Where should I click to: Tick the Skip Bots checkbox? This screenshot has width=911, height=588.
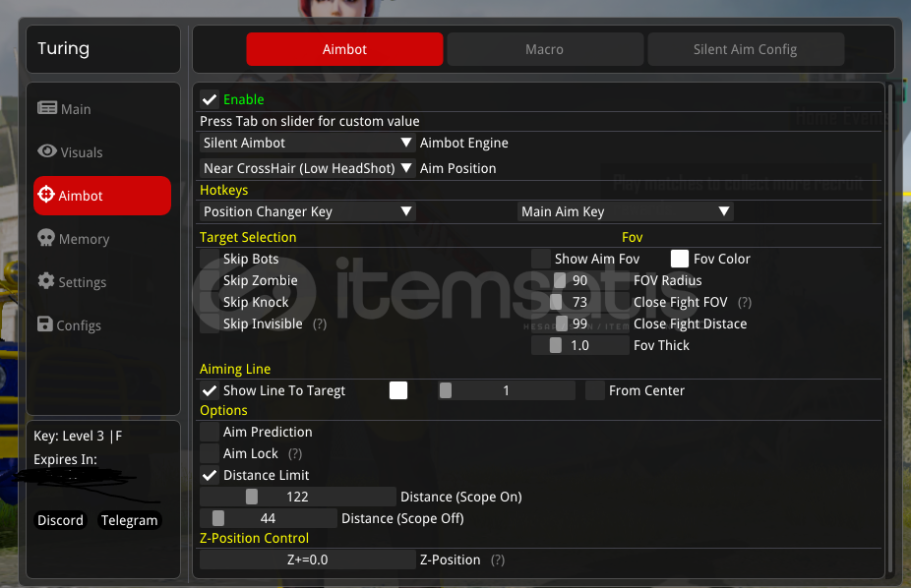pos(210,259)
